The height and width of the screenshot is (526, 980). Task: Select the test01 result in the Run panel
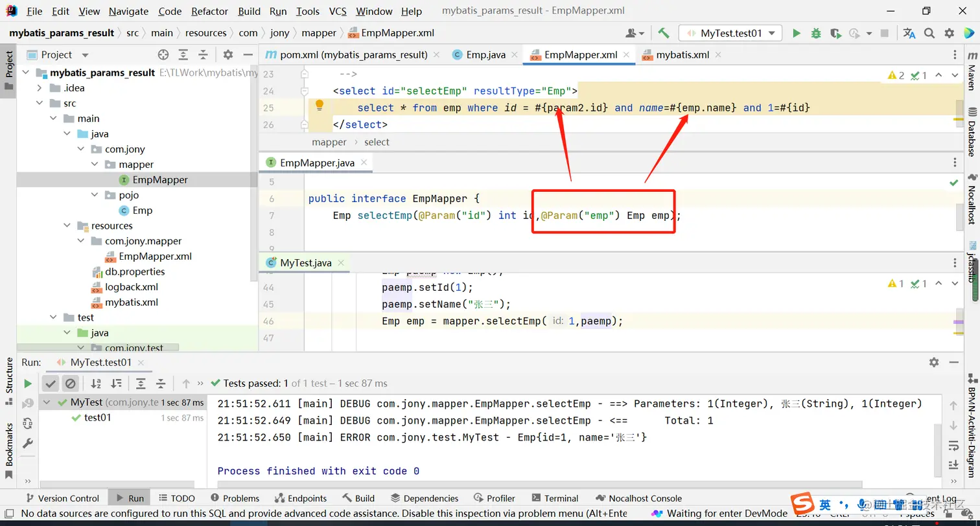(98, 418)
